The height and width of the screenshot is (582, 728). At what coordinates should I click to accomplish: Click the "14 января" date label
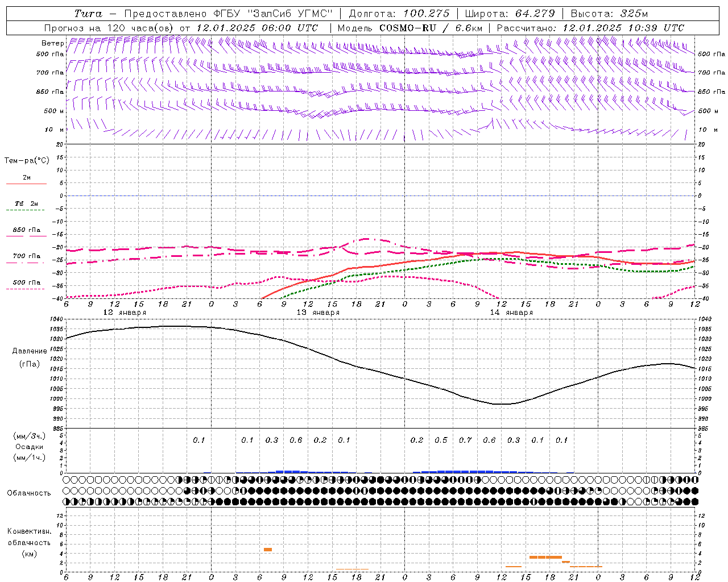511,313
